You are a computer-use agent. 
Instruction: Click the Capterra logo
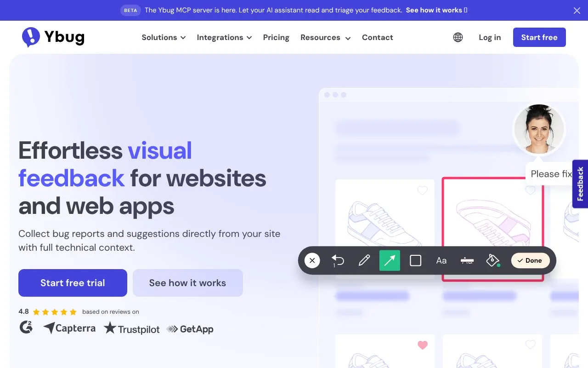[69, 328]
